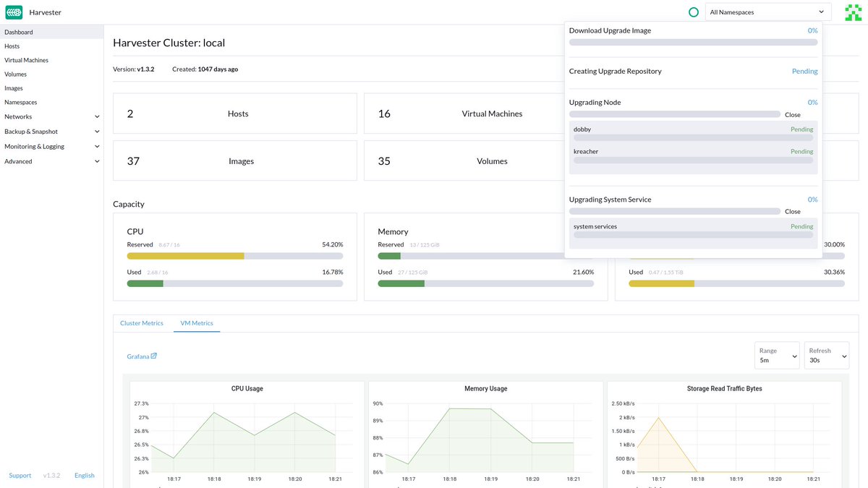Click the storage used 30.36% value
The height and width of the screenshot is (488, 868).
(834, 273)
